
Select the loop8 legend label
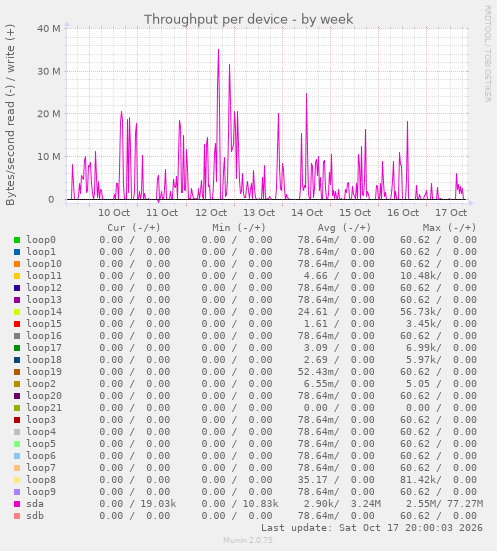pyautogui.click(x=41, y=480)
